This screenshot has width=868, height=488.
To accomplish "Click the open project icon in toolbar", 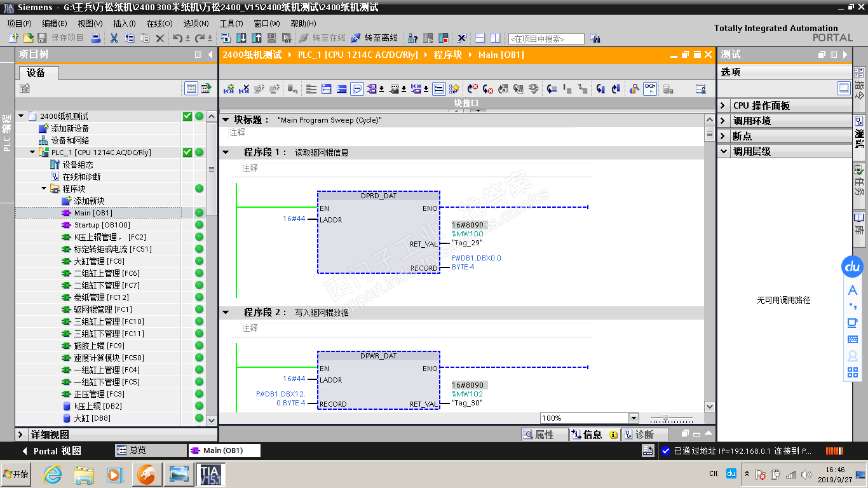I will pos(28,38).
